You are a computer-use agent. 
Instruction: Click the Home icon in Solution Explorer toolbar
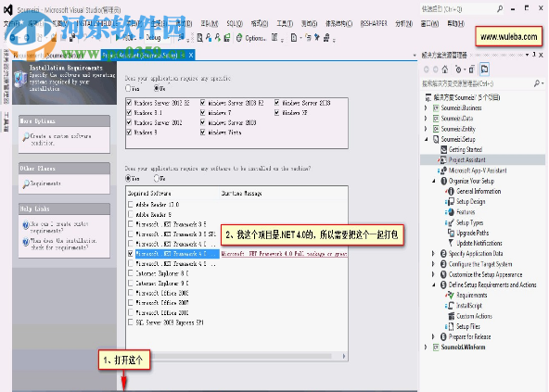(445, 70)
